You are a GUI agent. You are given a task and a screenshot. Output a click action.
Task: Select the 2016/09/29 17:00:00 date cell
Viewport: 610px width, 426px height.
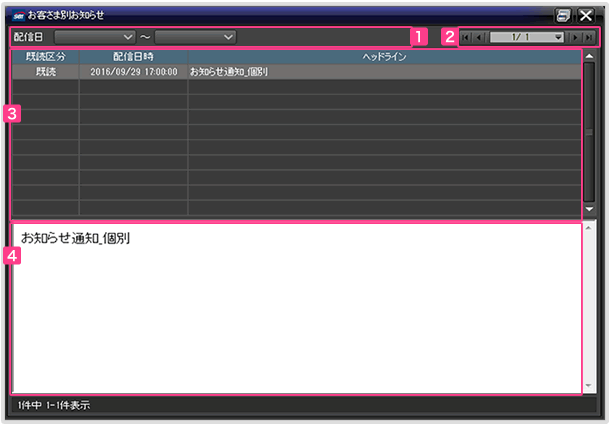133,72
